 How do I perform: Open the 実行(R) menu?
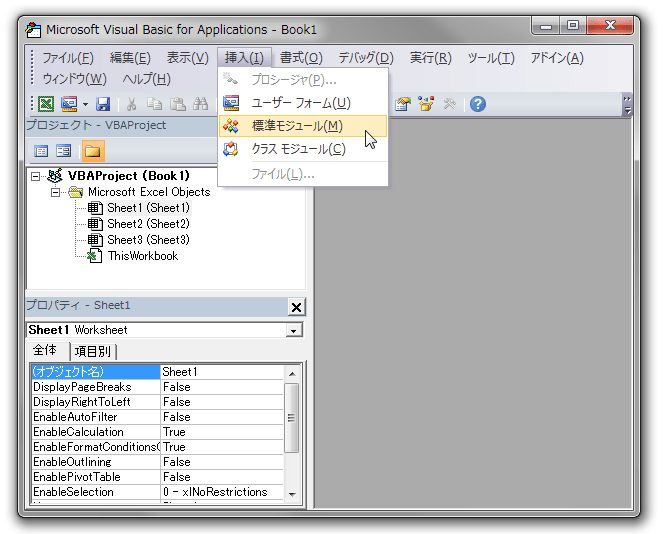point(430,58)
